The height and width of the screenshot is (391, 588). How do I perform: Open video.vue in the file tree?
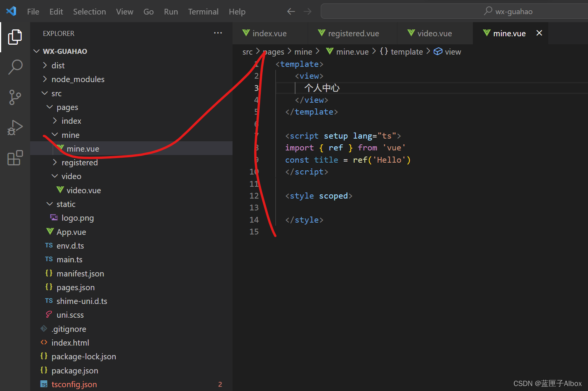tap(131, 190)
